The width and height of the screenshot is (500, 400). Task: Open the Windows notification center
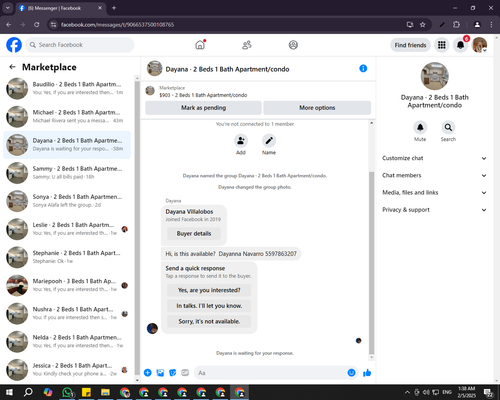[488, 392]
